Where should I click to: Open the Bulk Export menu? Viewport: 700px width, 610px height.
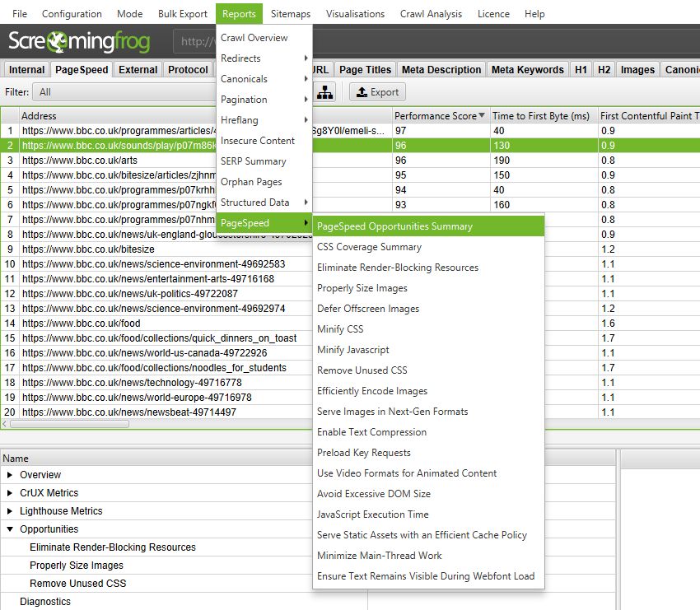point(182,13)
